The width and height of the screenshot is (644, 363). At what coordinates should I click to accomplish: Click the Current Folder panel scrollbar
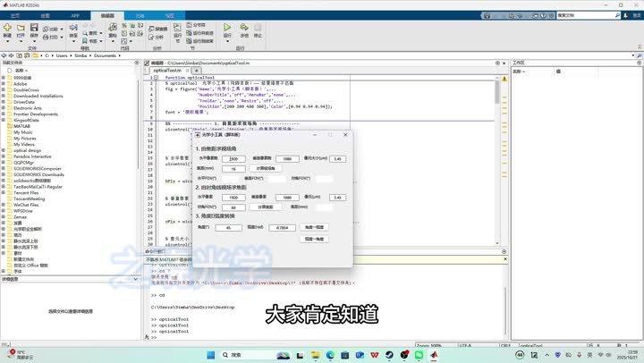point(139,171)
